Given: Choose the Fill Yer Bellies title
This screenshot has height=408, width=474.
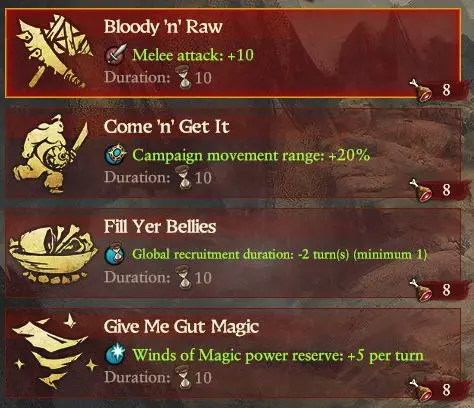Looking at the screenshot, I should click(x=160, y=227).
